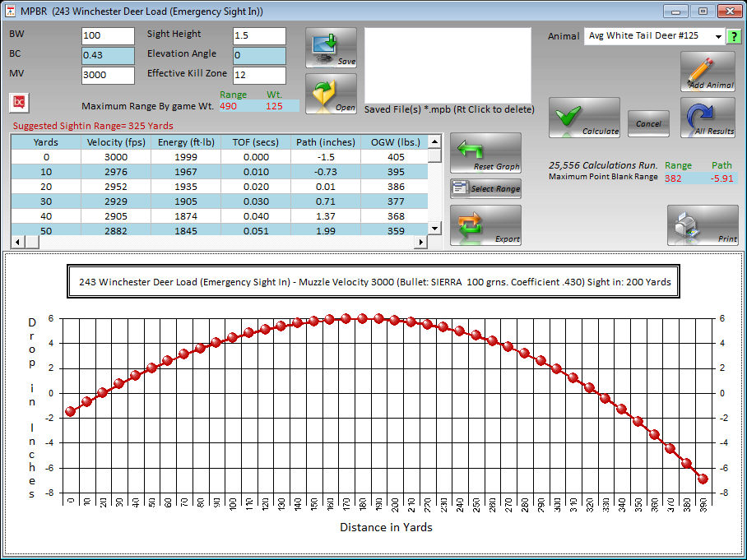Print the ballistics chart
The width and height of the screenshot is (747, 560).
(x=702, y=225)
